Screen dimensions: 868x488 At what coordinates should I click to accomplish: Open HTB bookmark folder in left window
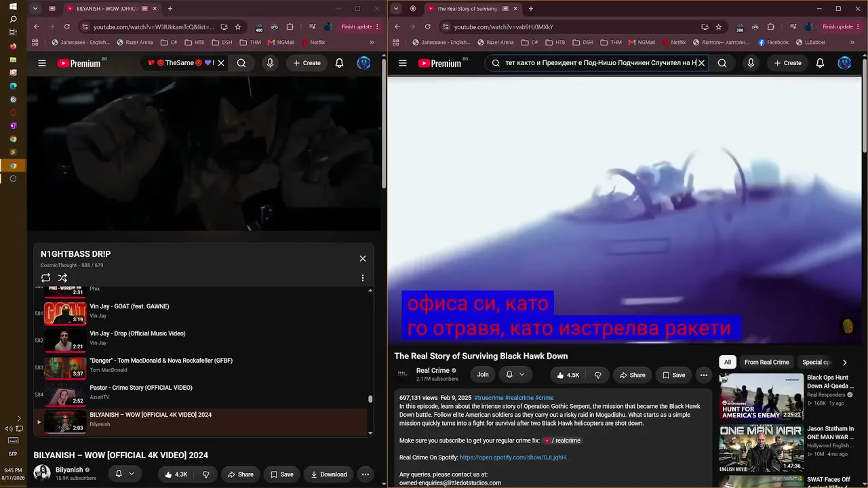coord(193,42)
